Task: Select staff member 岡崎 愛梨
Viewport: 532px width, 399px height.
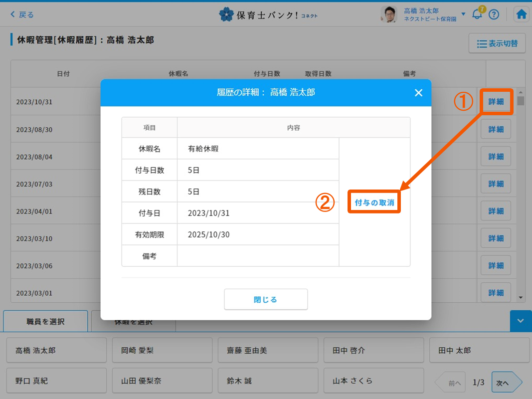Action: [162, 351]
